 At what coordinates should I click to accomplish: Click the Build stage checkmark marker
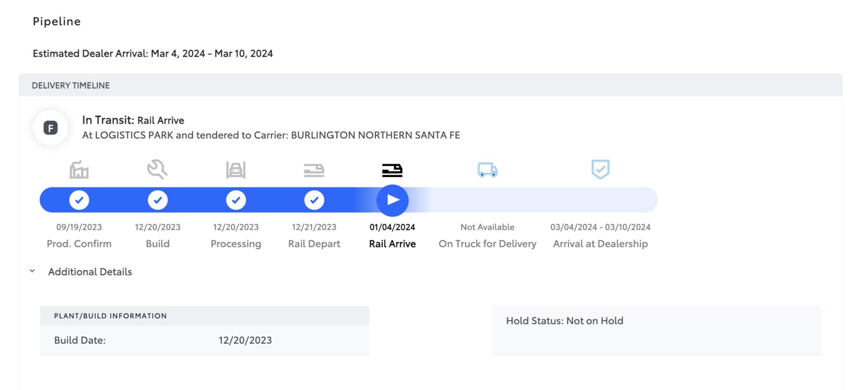158,200
